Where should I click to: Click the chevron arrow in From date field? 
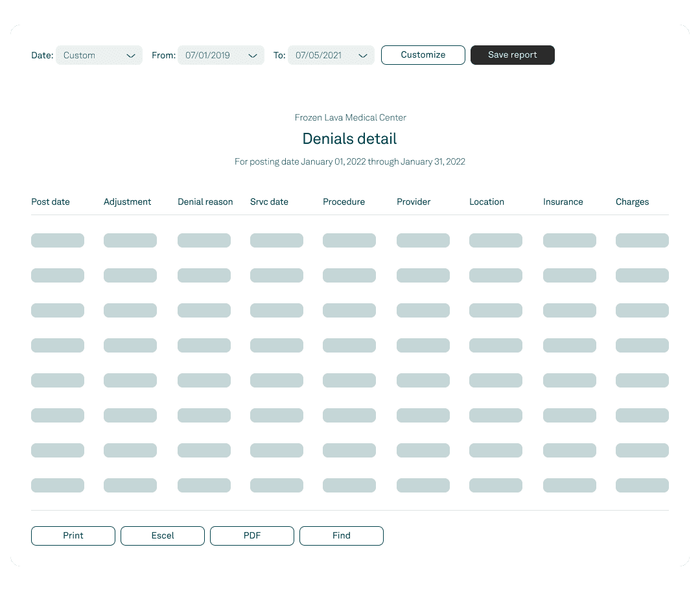click(253, 56)
